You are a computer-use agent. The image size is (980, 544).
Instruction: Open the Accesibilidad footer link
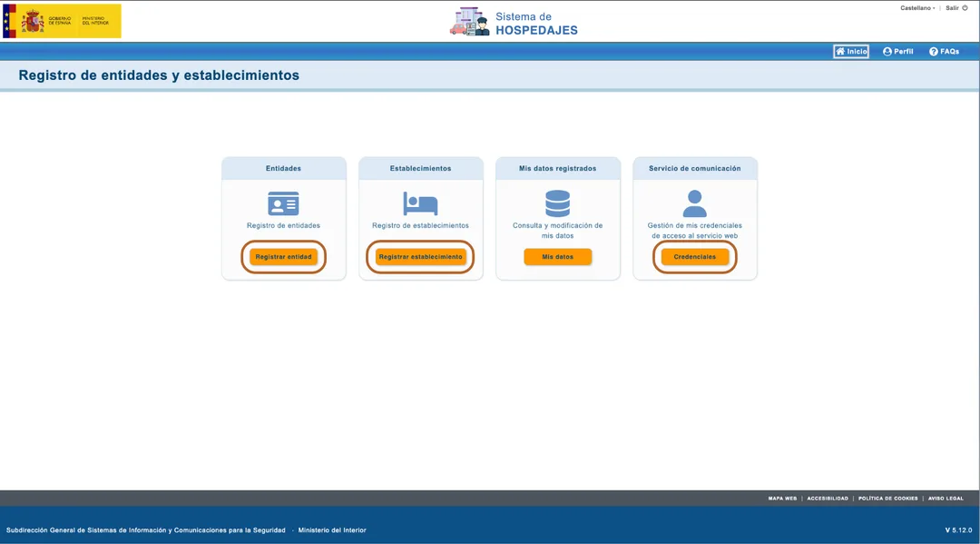[828, 499]
